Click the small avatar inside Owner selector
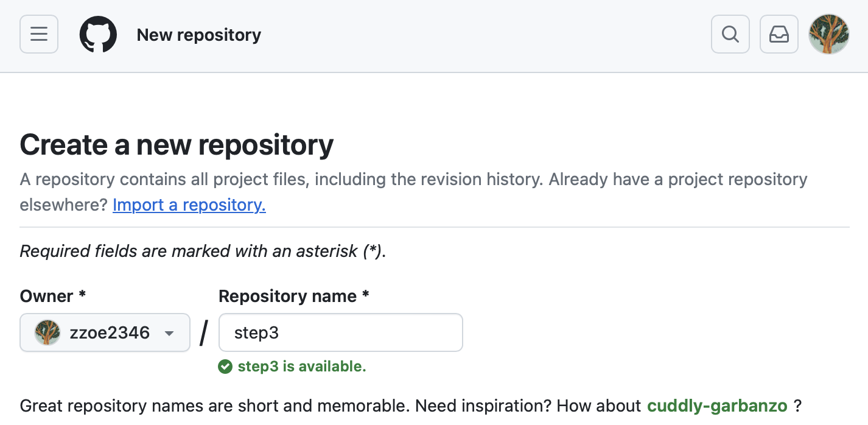The height and width of the screenshot is (425, 868). coord(47,332)
